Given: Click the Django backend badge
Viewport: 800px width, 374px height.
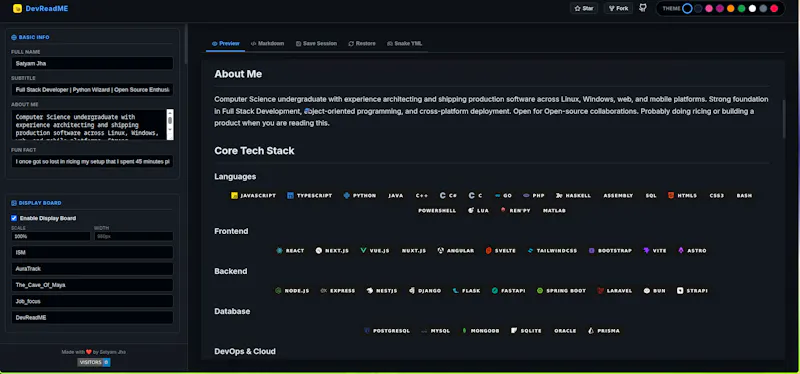Looking at the screenshot, I should click(x=425, y=291).
